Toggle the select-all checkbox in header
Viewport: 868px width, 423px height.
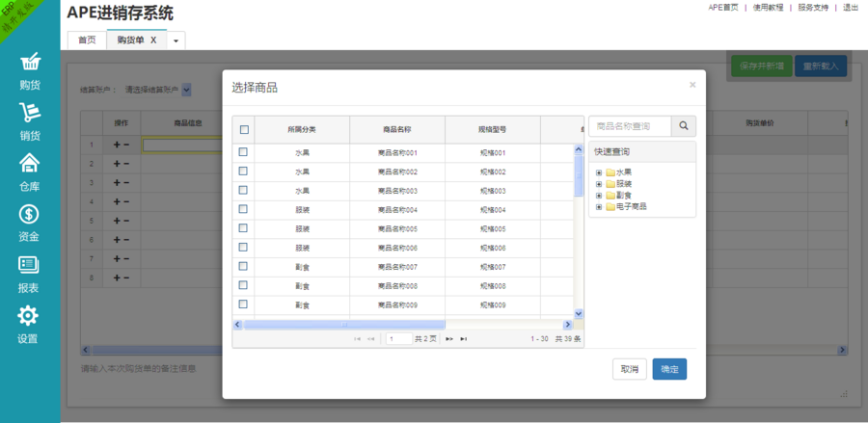click(244, 129)
